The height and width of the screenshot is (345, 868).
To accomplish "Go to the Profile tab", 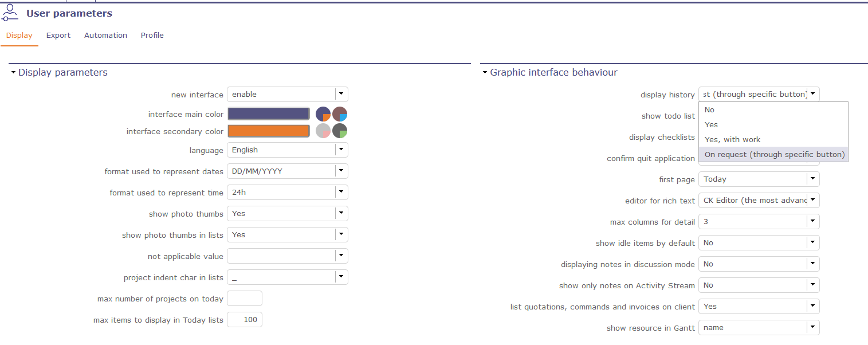I will pos(152,36).
